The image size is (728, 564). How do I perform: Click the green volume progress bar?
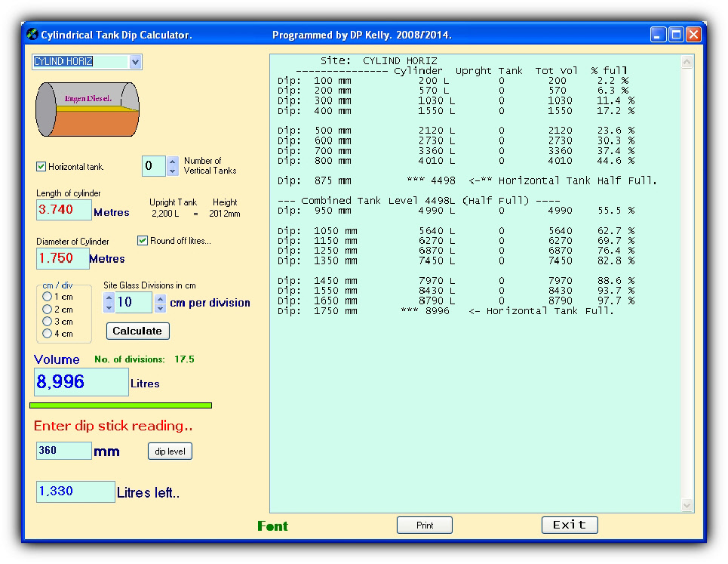click(x=121, y=405)
